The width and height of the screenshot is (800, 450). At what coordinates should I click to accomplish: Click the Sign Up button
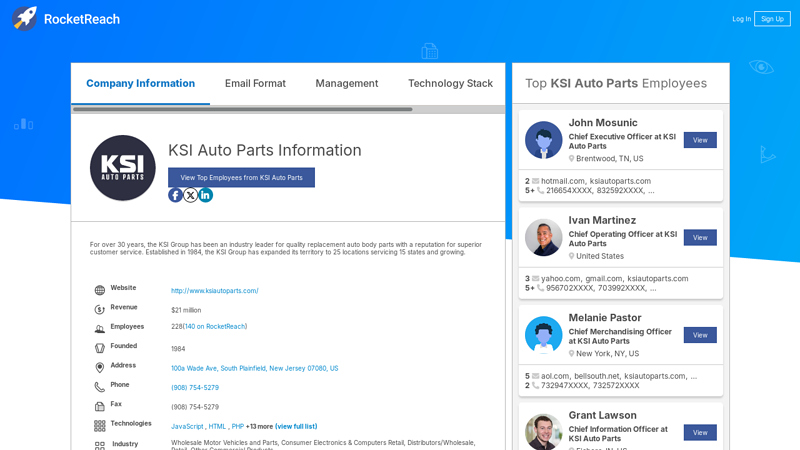772,19
